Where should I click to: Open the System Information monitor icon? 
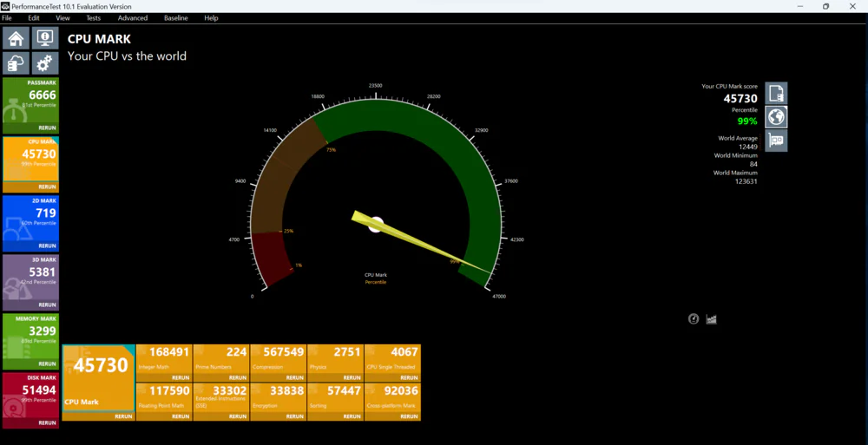pyautogui.click(x=45, y=38)
